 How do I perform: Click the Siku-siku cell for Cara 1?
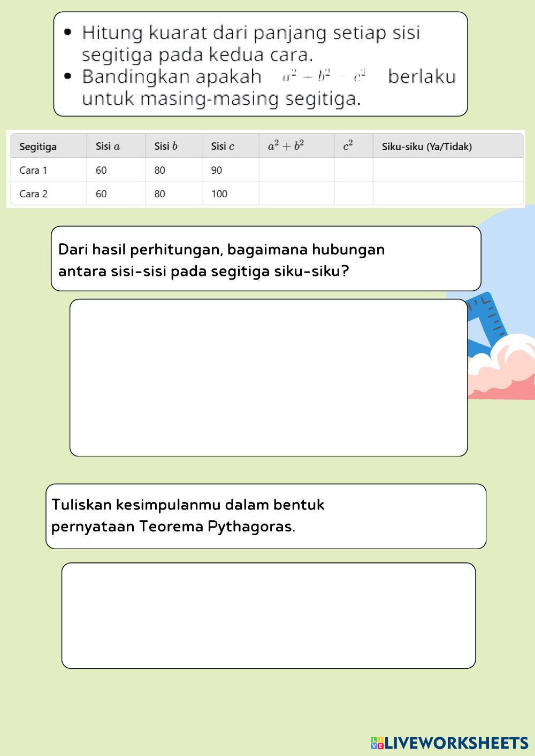447,170
